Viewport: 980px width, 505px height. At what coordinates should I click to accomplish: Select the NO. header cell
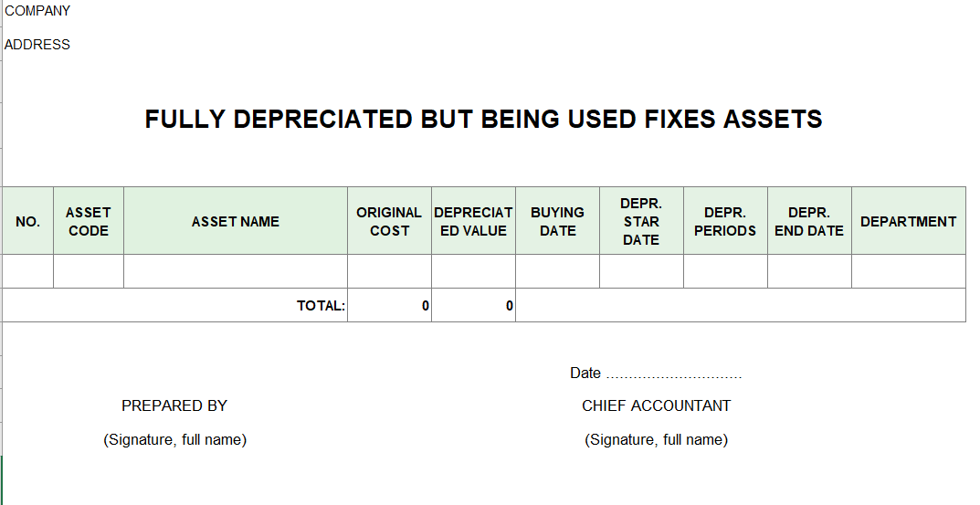pos(27,221)
